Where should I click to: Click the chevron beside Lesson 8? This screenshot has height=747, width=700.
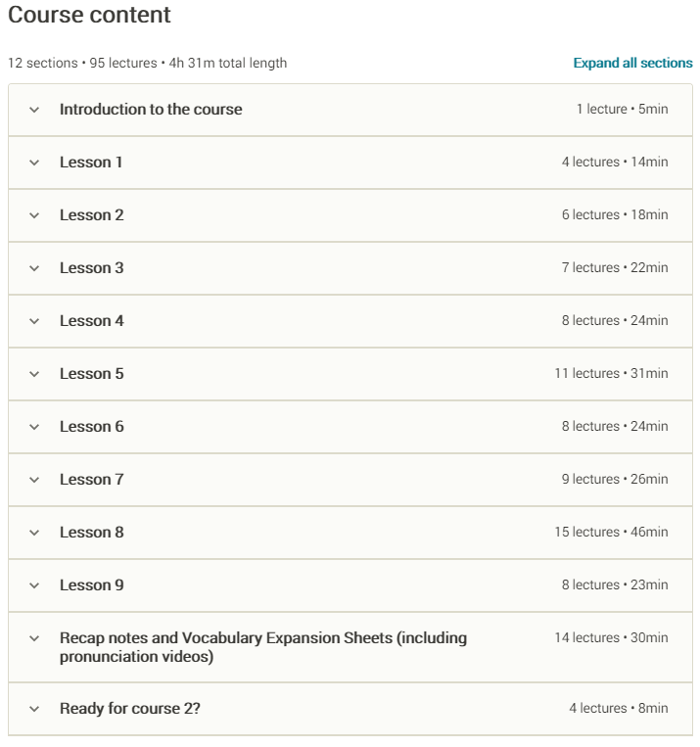tap(34, 533)
